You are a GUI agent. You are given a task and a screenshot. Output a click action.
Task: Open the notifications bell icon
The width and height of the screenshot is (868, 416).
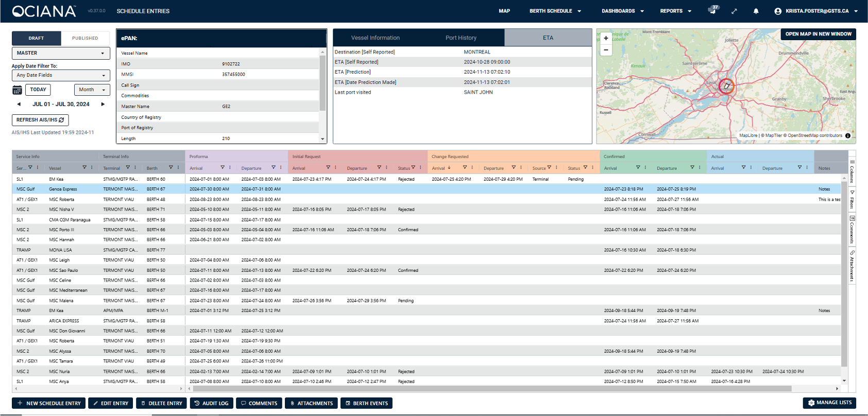pos(756,11)
